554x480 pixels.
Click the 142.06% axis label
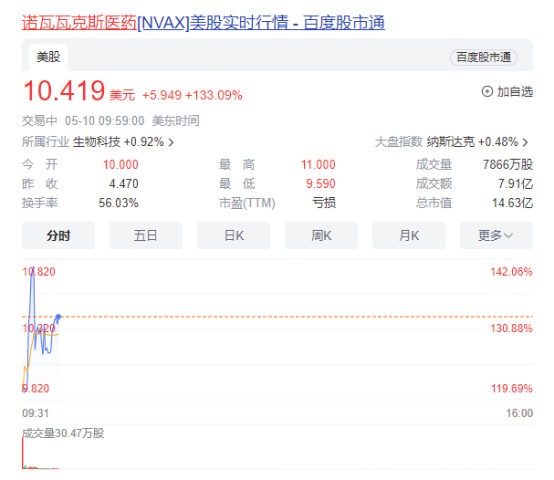[511, 272]
